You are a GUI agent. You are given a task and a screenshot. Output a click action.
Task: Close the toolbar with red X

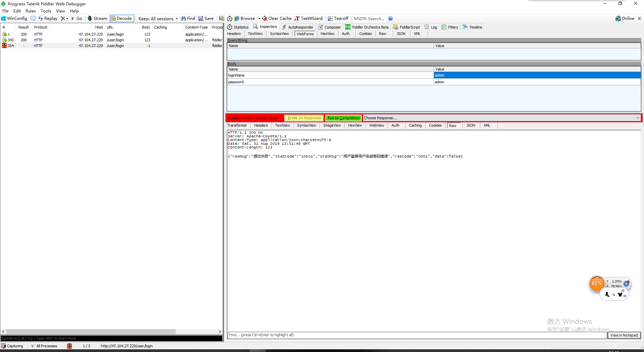tap(639, 18)
